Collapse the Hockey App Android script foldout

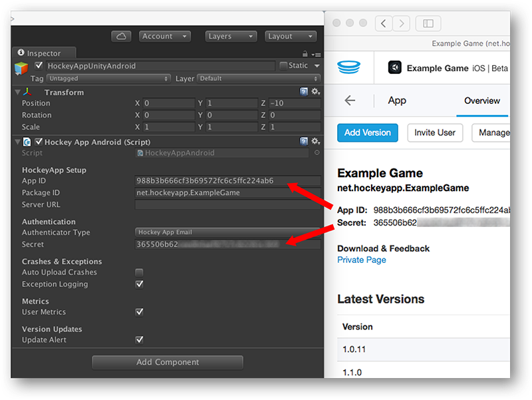18,142
